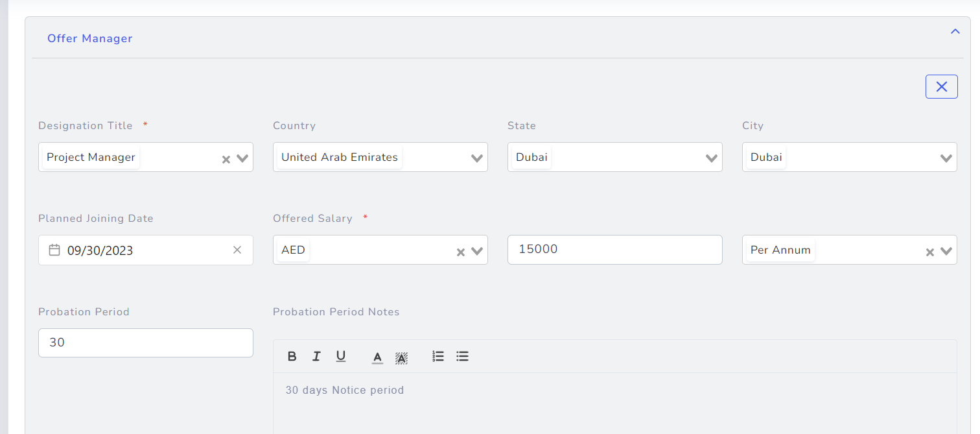
Task: Apply underline formatting in the notes editor
Action: 341,356
